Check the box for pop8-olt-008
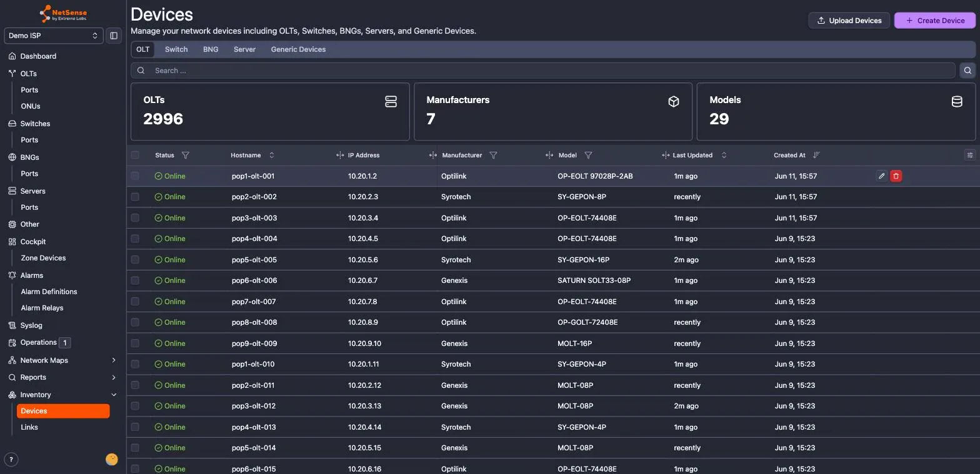The height and width of the screenshot is (474, 980). (x=135, y=322)
